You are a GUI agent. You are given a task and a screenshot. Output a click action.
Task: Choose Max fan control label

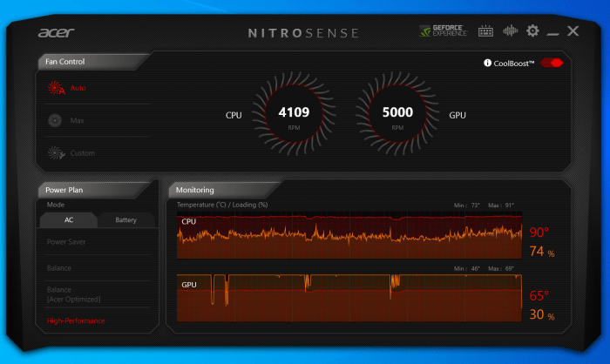pos(77,120)
